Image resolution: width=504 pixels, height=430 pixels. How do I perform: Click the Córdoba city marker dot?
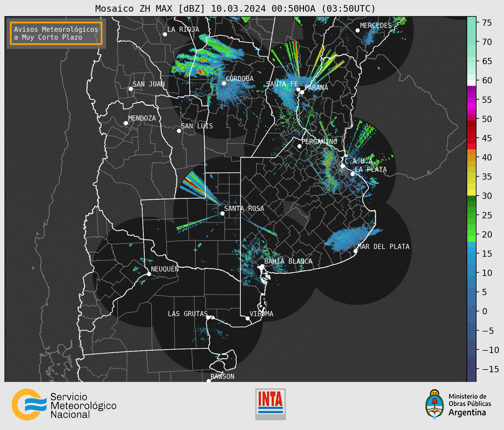point(224,83)
